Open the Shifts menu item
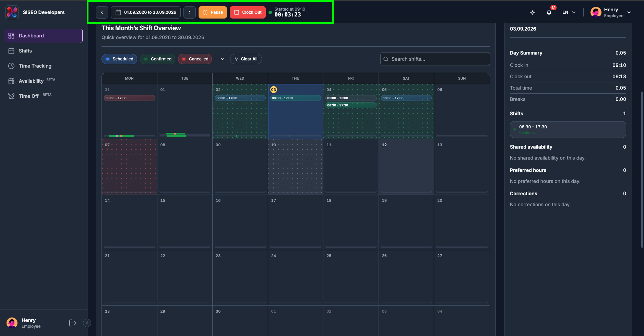 (x=43, y=51)
